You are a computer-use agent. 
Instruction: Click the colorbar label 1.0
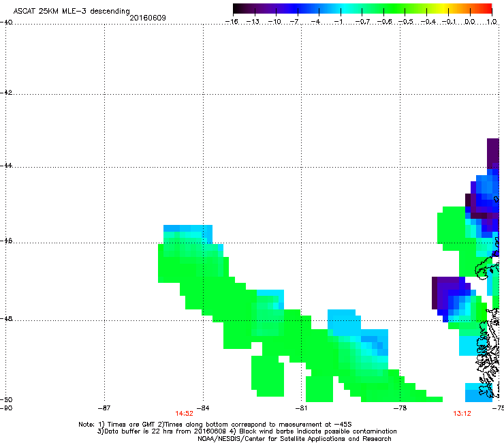pos(492,22)
